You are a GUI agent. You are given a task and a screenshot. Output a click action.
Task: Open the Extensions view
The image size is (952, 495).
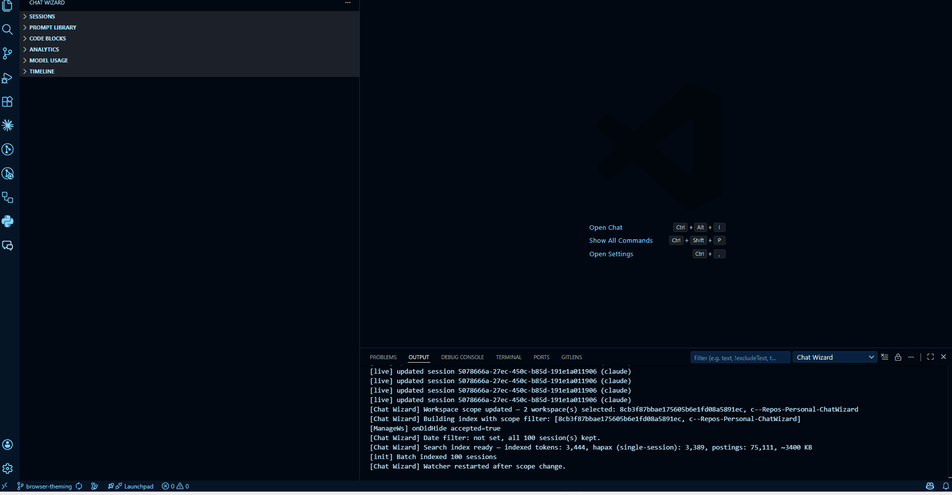coord(7,101)
